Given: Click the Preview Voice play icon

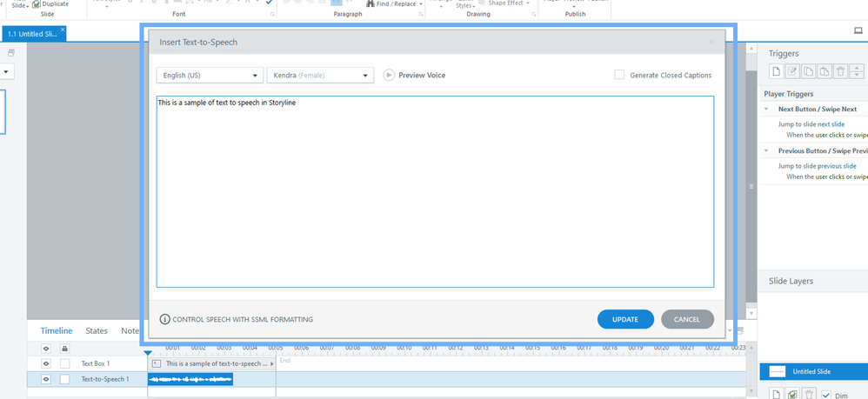Looking at the screenshot, I should (x=389, y=76).
